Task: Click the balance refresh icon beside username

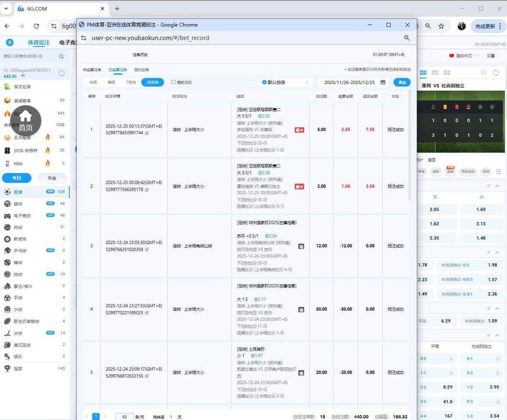Action: [62, 73]
